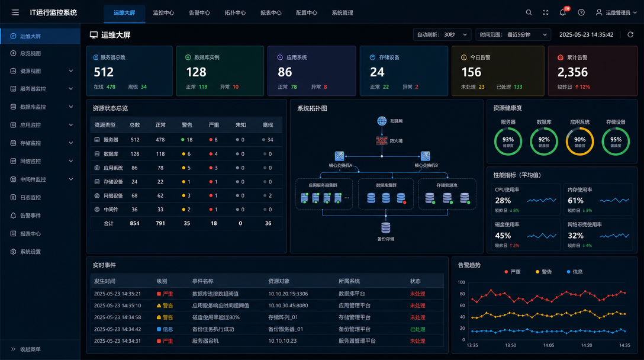
Task: Click the refresh icon beside timestamp
Action: coord(630,34)
